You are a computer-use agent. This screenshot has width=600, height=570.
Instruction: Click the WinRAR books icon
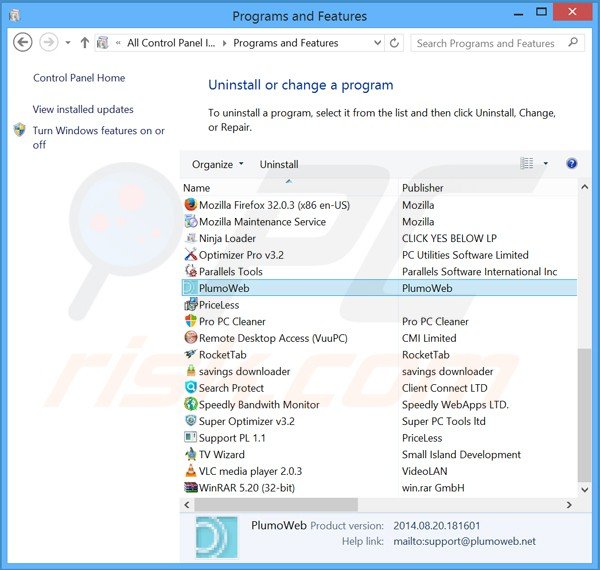tap(191, 487)
